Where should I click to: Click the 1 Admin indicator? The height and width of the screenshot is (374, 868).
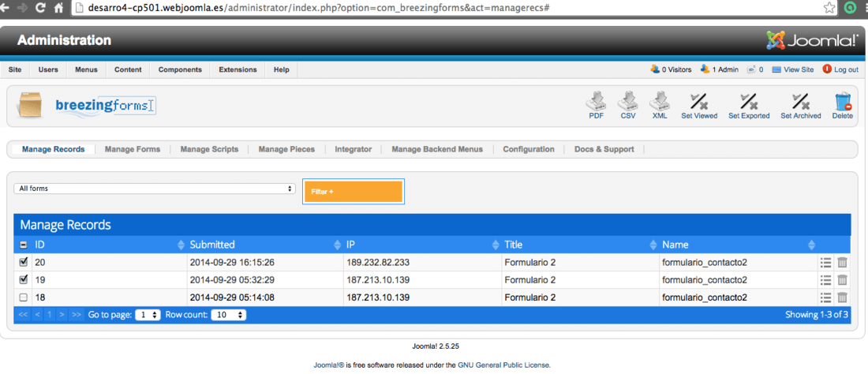[x=720, y=69]
